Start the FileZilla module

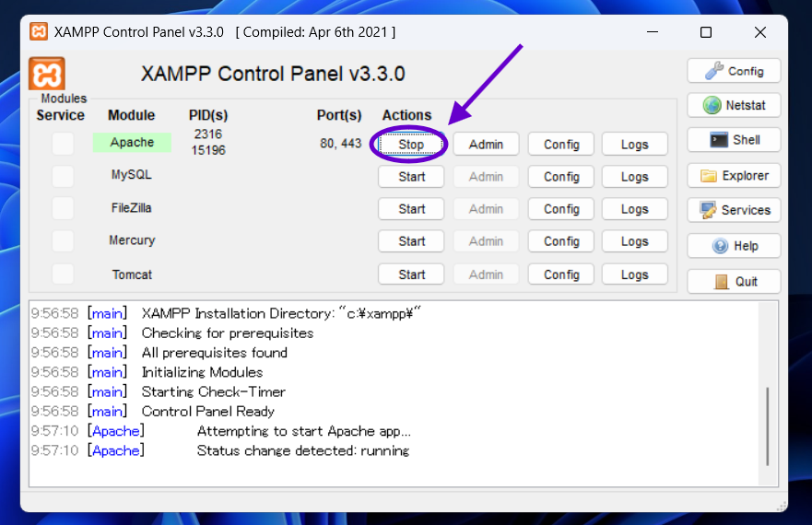pyautogui.click(x=411, y=209)
